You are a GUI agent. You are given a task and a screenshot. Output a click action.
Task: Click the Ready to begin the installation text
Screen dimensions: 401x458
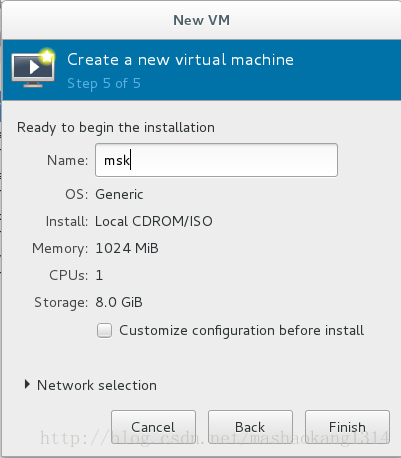tap(116, 128)
